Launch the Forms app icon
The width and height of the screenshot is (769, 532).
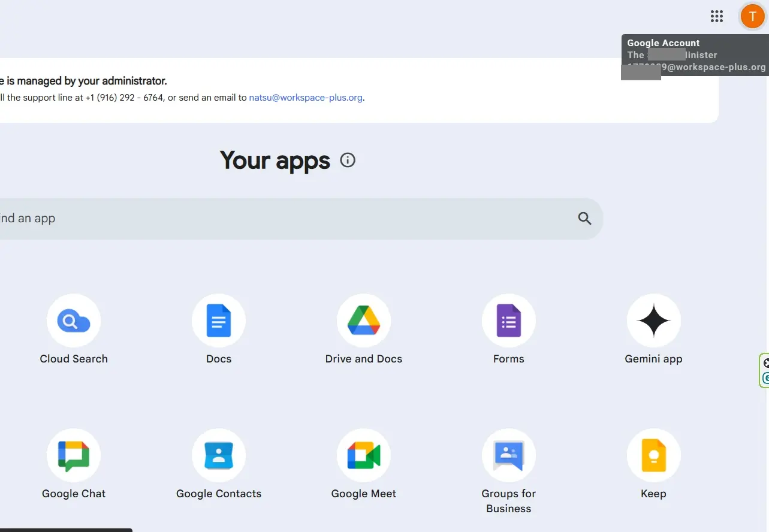[509, 321]
